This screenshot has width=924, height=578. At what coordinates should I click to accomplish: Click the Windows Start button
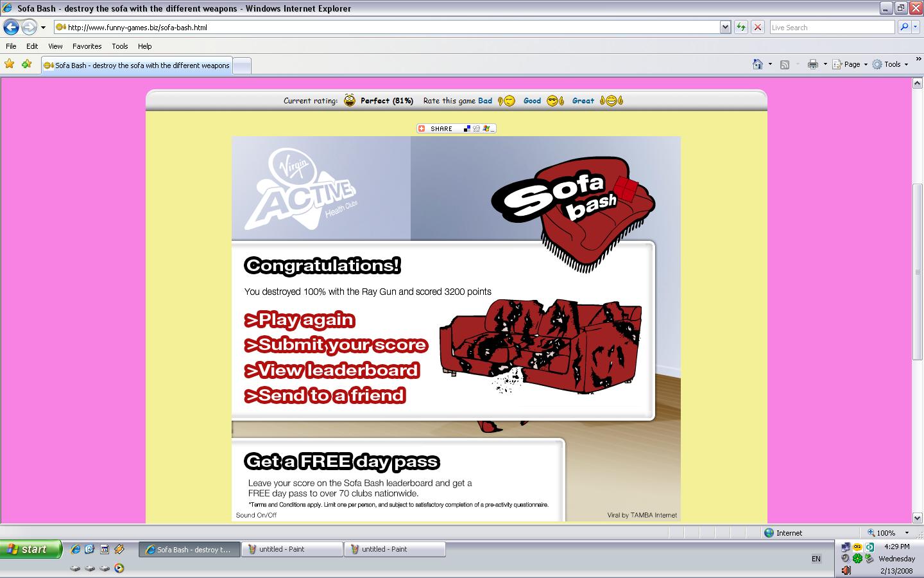coord(31,549)
